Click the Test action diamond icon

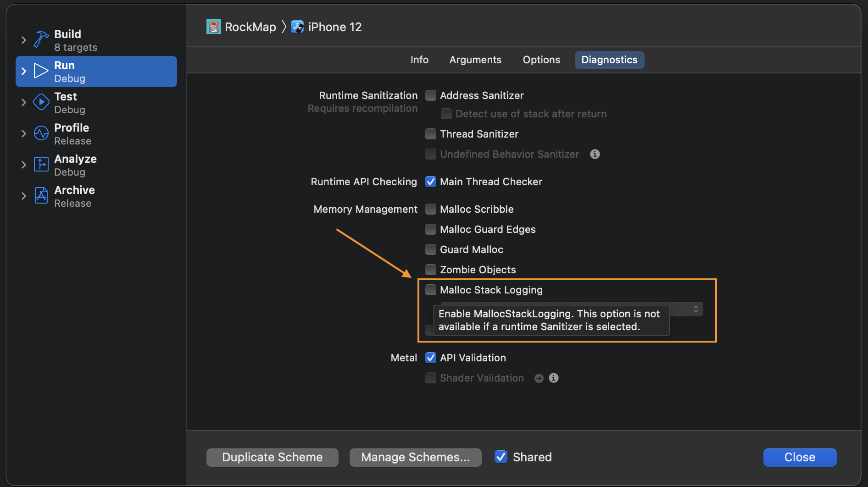click(x=41, y=102)
